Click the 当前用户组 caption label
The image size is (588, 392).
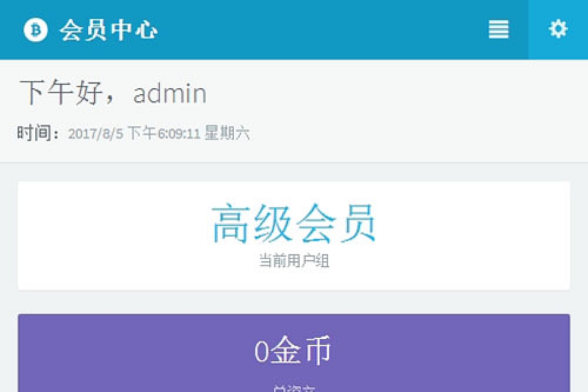pyautogui.click(x=294, y=260)
